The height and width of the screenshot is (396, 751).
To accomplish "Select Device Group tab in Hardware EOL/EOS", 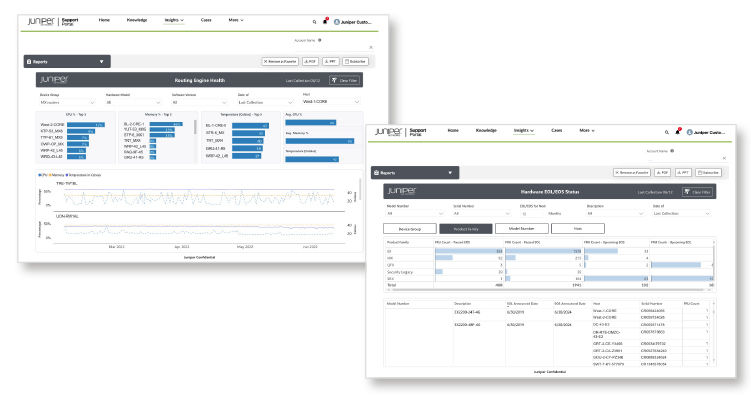I will click(x=410, y=229).
